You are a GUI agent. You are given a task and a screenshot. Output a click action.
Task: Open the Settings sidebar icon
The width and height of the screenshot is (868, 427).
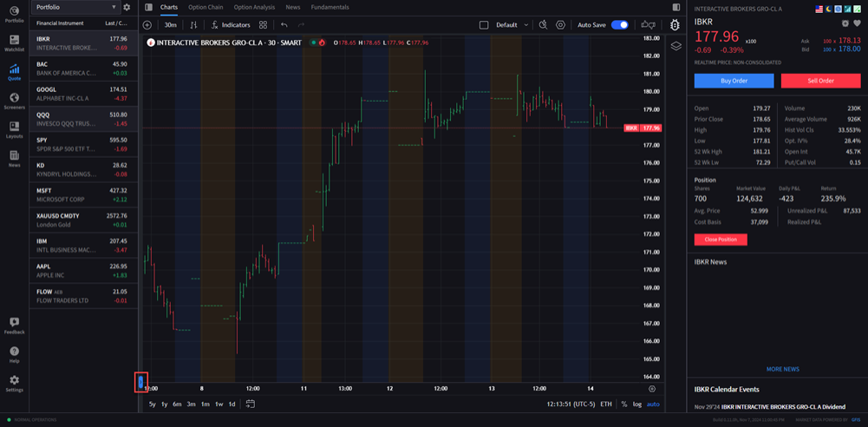click(x=14, y=384)
